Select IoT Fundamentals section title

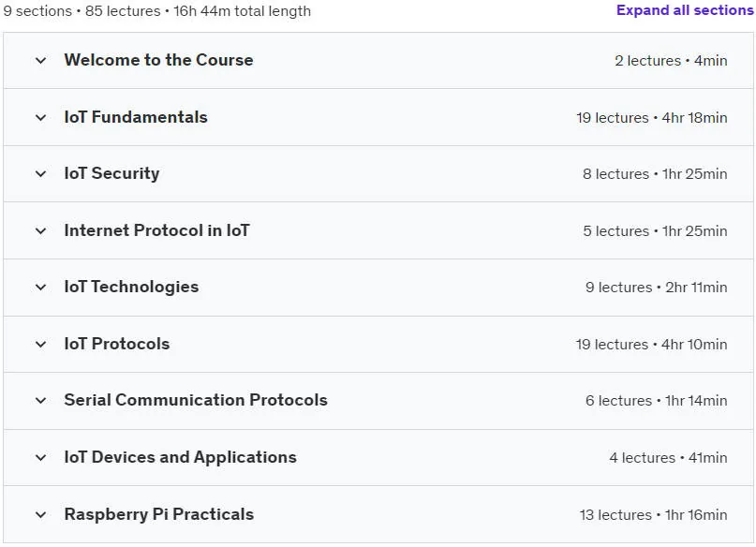(x=136, y=117)
